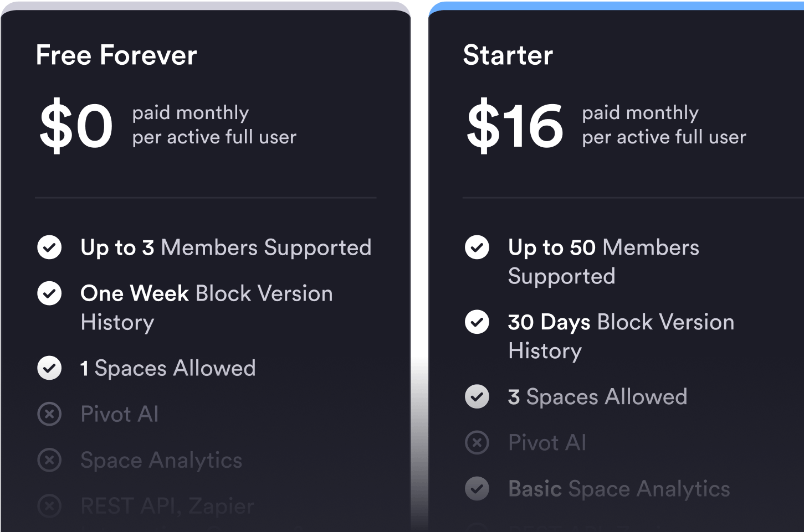Click checkmark icon beside Up to 50 Members
This screenshot has width=804, height=532.
pos(477,247)
